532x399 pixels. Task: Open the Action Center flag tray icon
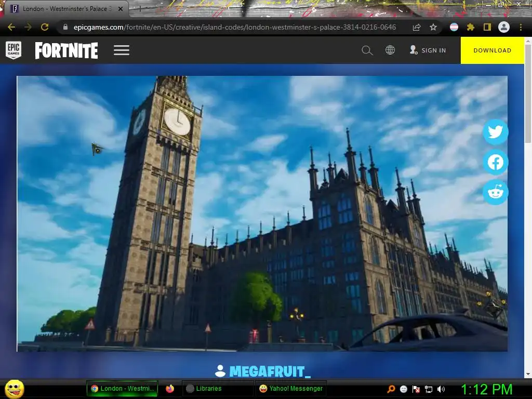[416, 389]
